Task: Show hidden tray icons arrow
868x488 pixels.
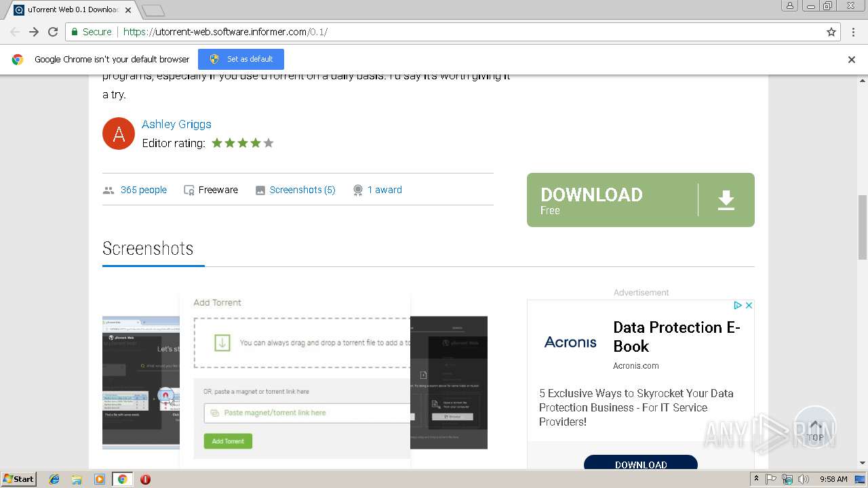Action: pos(756,479)
